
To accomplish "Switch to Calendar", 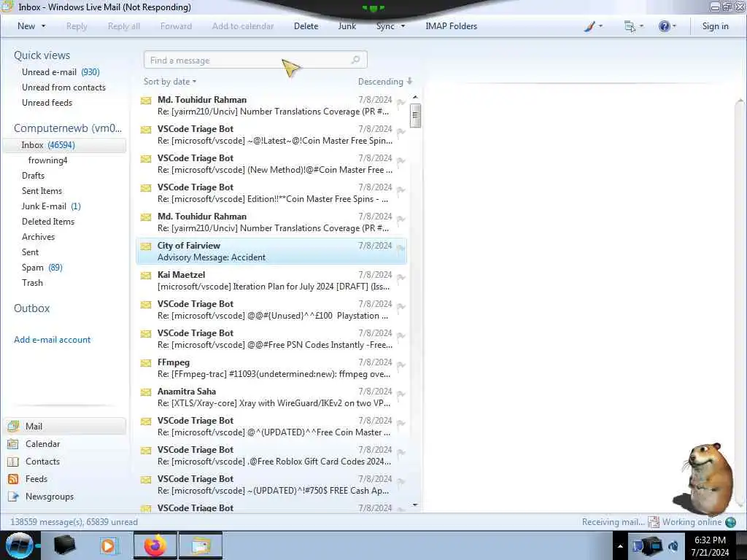I will [42, 444].
